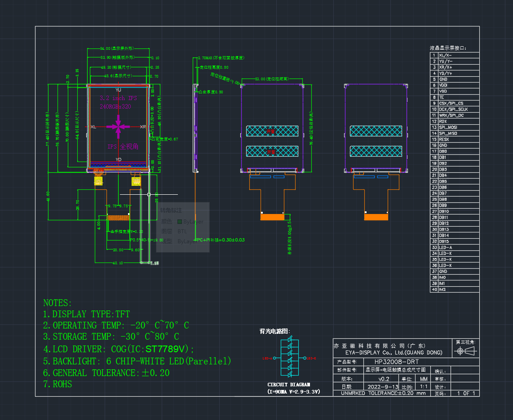Select pin 40 row IM2
This screenshot has height=420, width=513.
coord(455,289)
